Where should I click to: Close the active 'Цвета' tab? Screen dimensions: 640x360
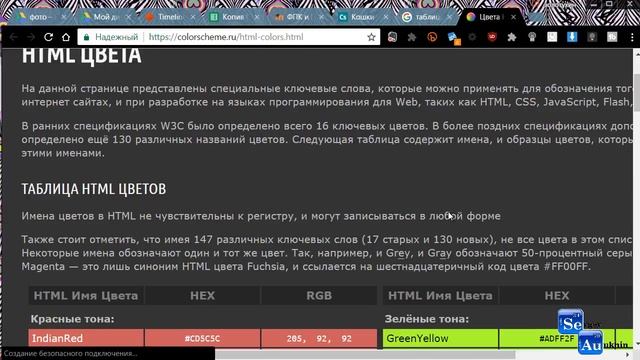(513, 17)
